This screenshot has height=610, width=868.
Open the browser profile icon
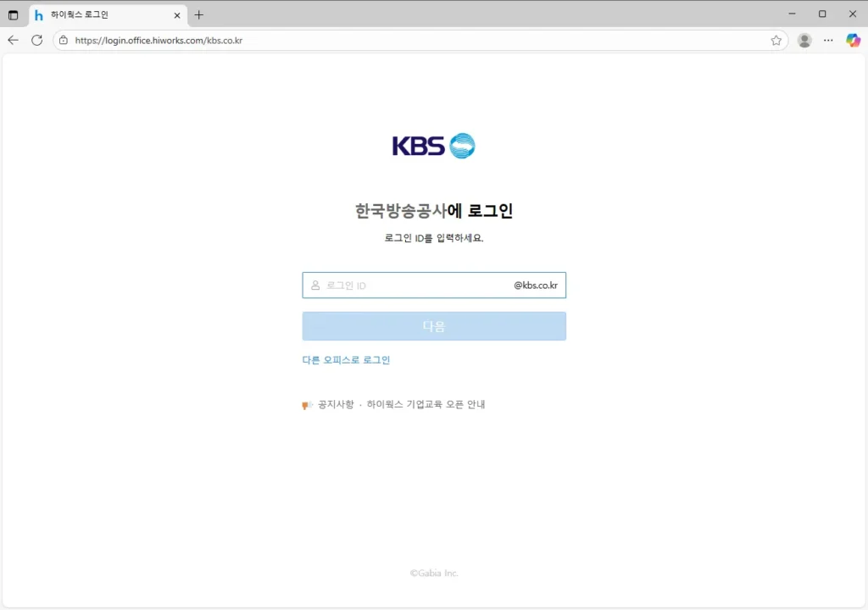click(x=804, y=40)
